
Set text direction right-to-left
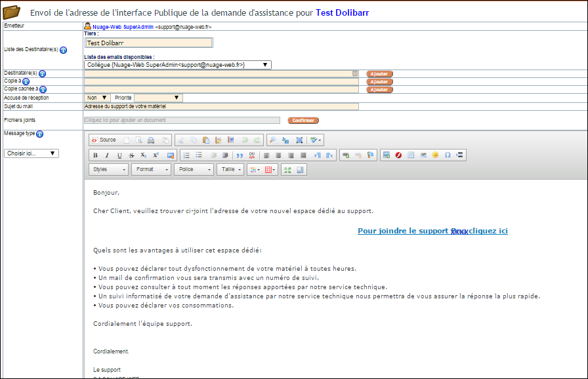pyautogui.click(x=329, y=155)
